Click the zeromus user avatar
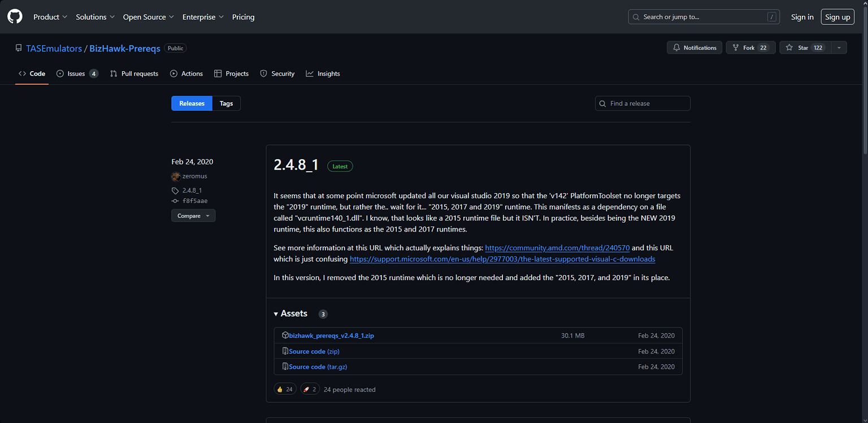This screenshot has height=423, width=868. 176,176
